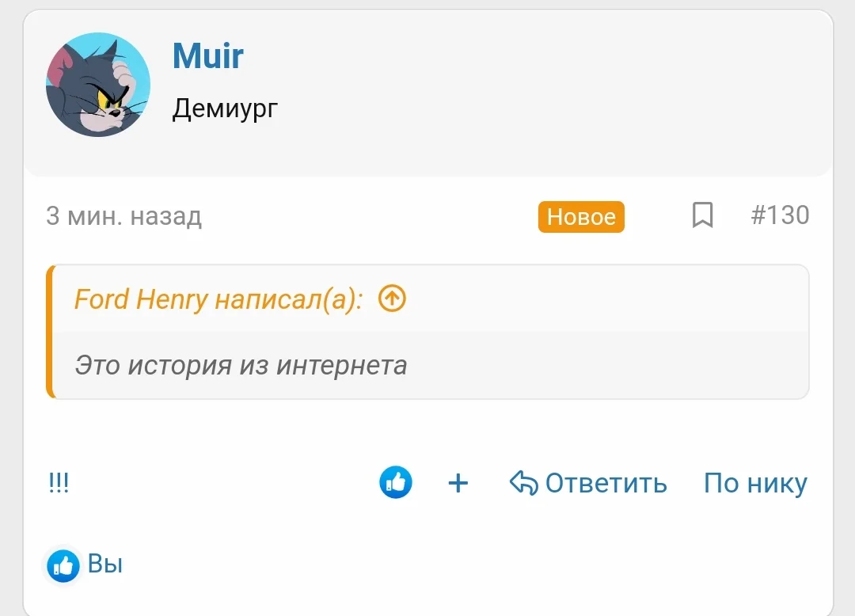Screen dimensions: 855x616
Task: Like the post with the thumbs-up button
Action: tap(396, 482)
